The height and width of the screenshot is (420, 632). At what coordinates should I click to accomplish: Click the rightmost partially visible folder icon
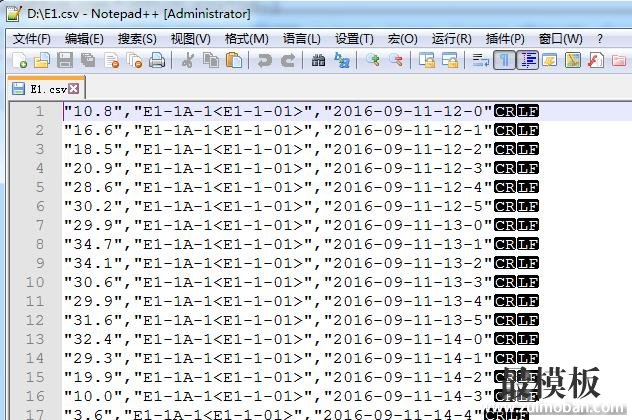pos(619,60)
